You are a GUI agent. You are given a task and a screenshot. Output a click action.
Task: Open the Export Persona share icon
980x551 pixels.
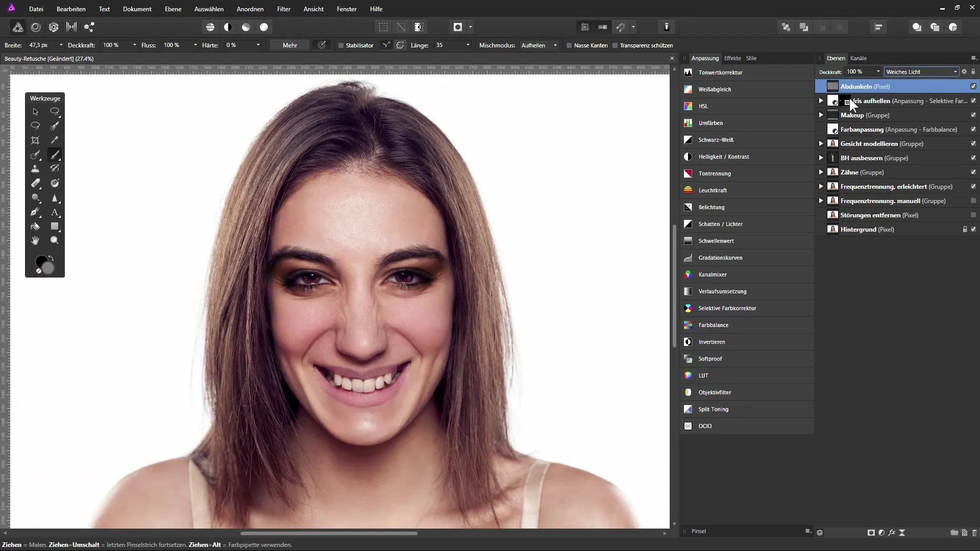89,27
